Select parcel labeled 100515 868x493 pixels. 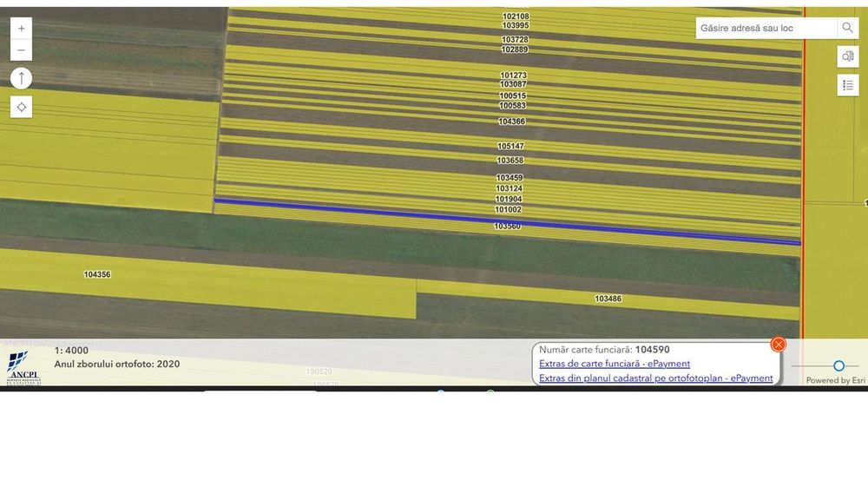coord(513,95)
